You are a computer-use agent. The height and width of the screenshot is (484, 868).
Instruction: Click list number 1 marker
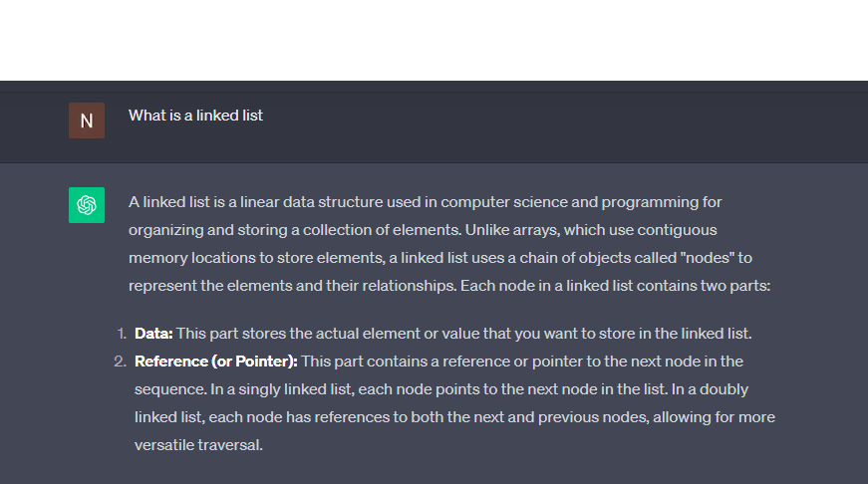pos(120,333)
